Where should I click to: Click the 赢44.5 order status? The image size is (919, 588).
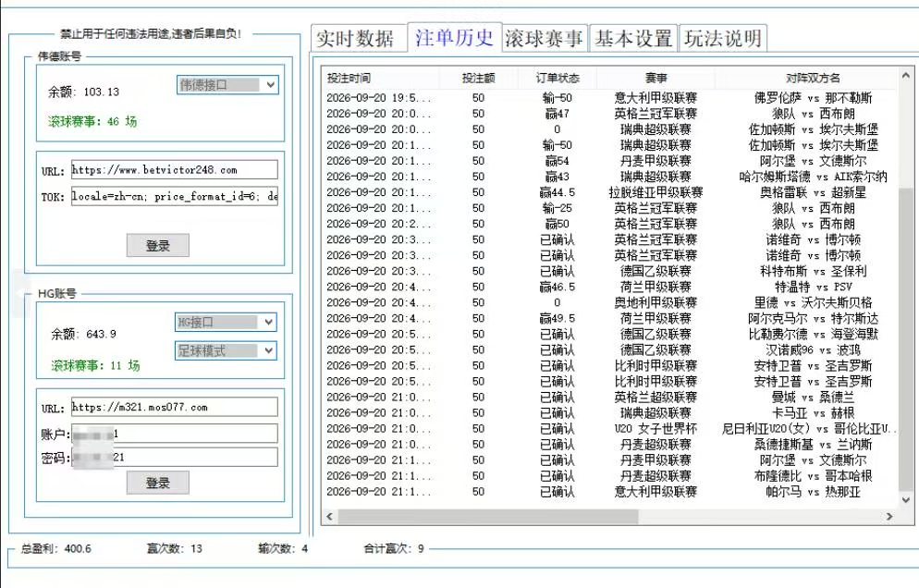point(557,192)
